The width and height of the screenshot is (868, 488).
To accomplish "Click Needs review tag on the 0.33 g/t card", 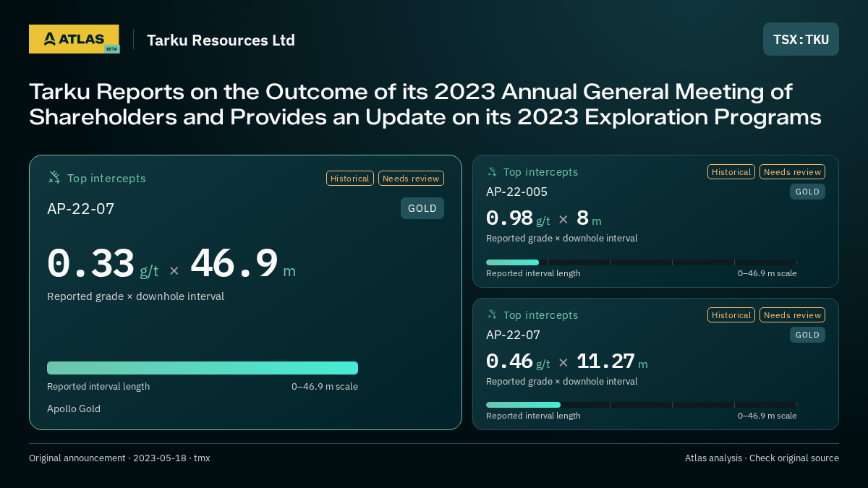I will (411, 178).
